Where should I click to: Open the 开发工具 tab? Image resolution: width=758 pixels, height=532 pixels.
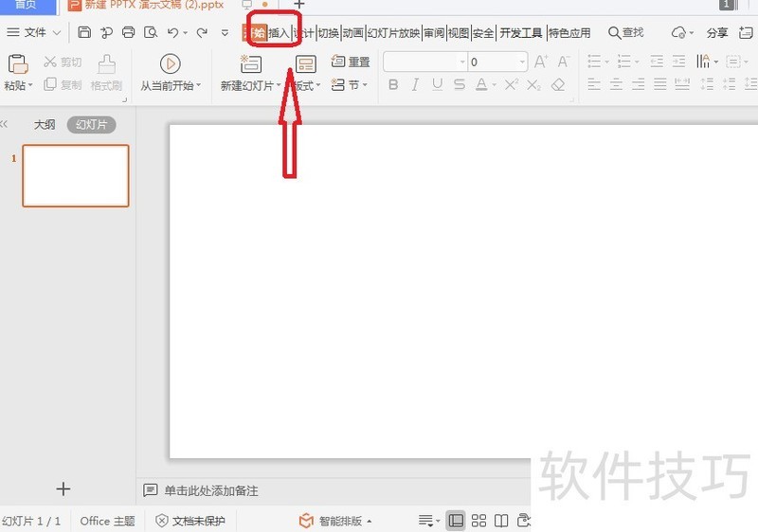pyautogui.click(x=520, y=33)
